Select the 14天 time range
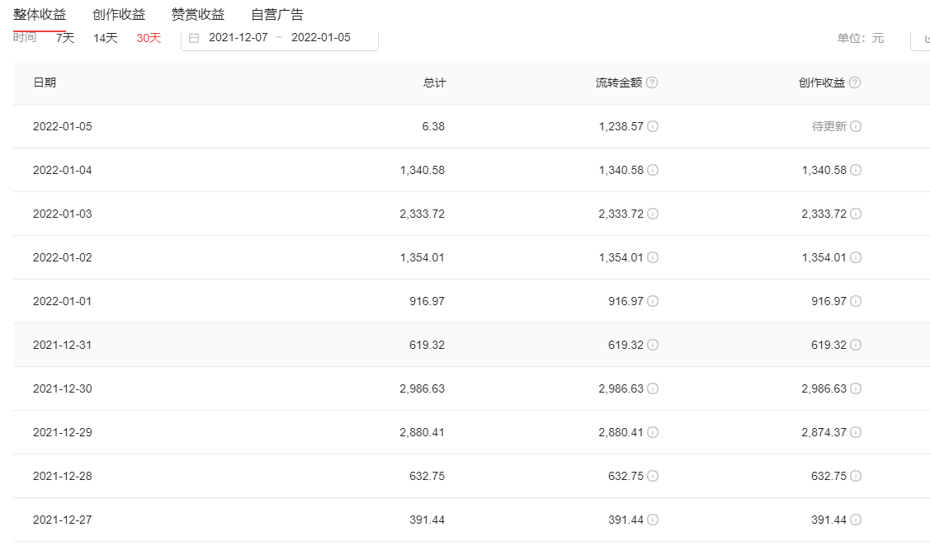 tap(106, 38)
